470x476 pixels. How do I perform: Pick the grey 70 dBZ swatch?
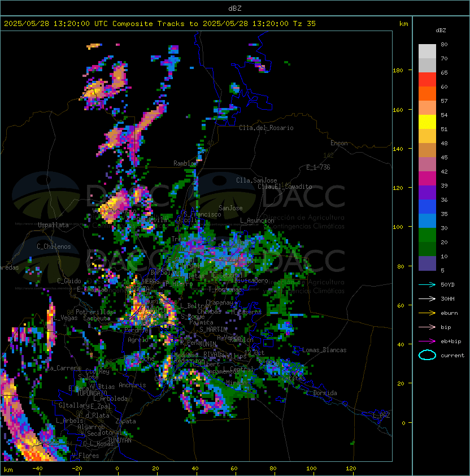pyautogui.click(x=427, y=65)
